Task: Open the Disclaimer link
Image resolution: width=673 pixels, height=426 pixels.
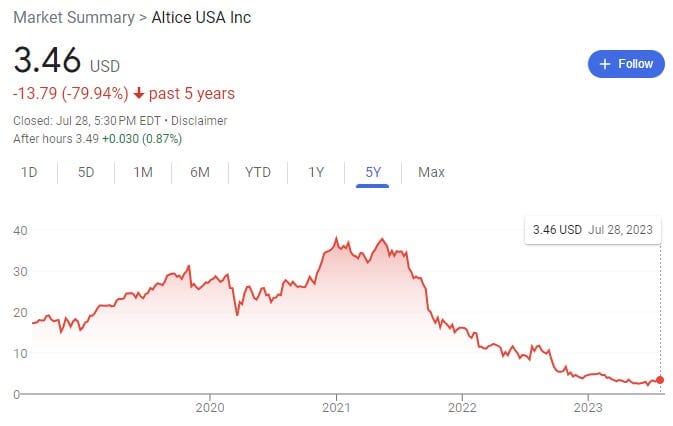Action: (200, 121)
